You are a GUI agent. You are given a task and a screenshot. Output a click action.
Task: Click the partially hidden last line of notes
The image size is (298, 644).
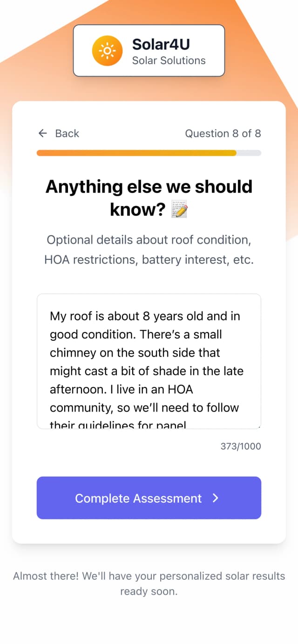point(118,424)
